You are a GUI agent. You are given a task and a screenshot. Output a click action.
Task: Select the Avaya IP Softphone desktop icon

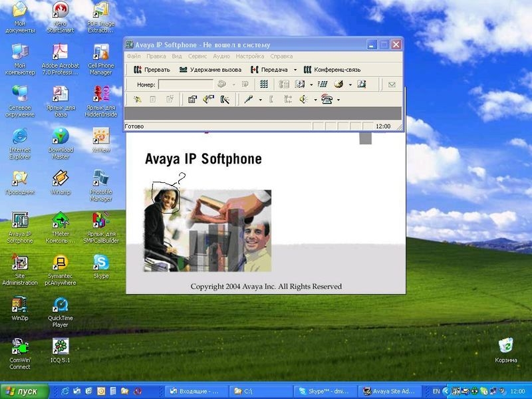point(20,221)
